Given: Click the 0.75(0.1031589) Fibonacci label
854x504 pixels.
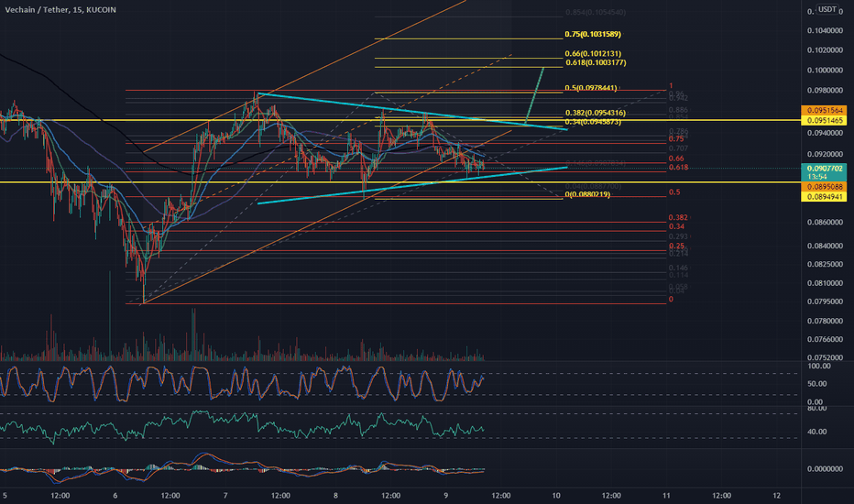Looking at the screenshot, I should (593, 34).
